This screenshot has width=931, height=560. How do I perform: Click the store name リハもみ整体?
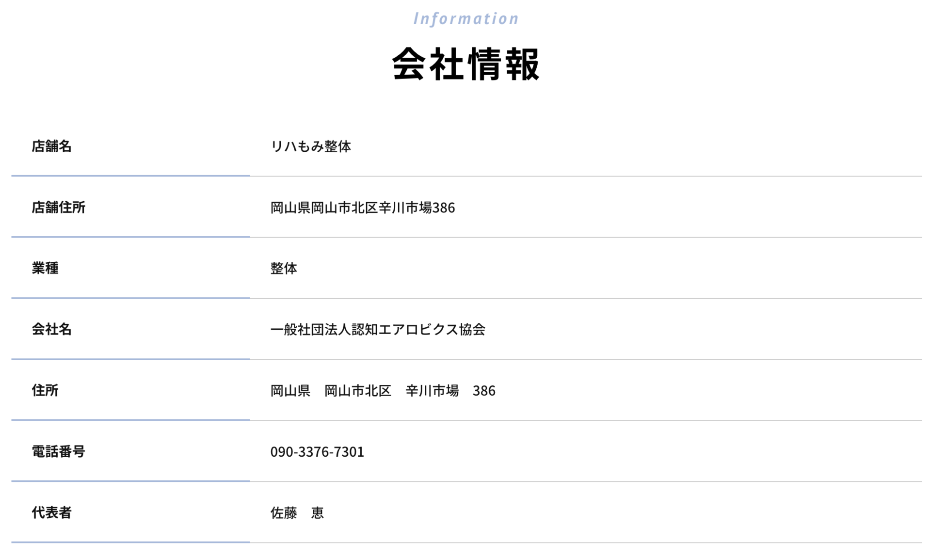coord(310,146)
